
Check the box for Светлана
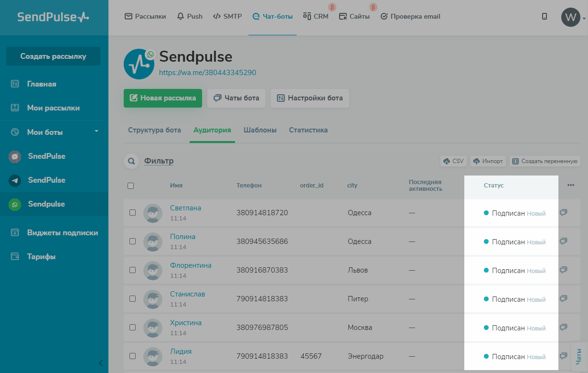point(133,213)
